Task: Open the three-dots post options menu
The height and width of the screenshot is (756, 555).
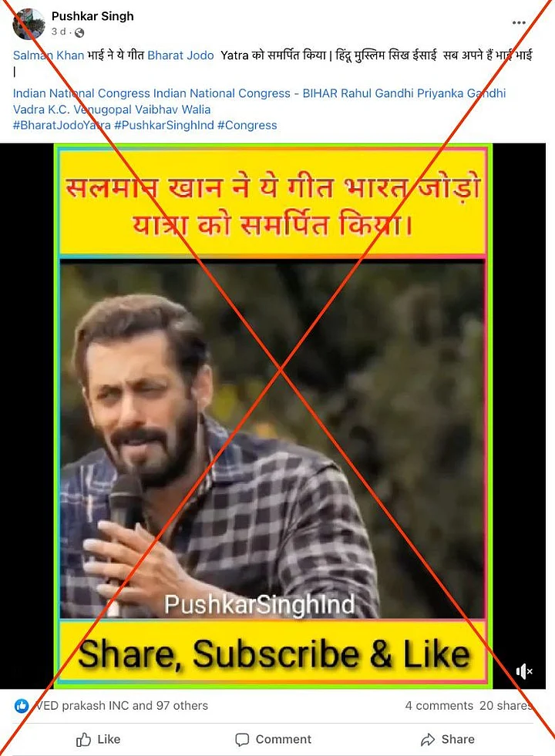Action: pyautogui.click(x=519, y=22)
